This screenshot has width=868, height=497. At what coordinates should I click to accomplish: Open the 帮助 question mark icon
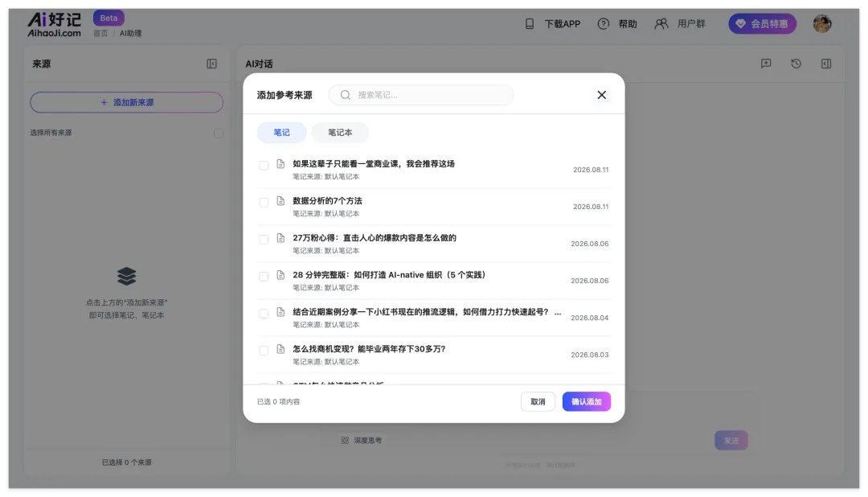(604, 24)
